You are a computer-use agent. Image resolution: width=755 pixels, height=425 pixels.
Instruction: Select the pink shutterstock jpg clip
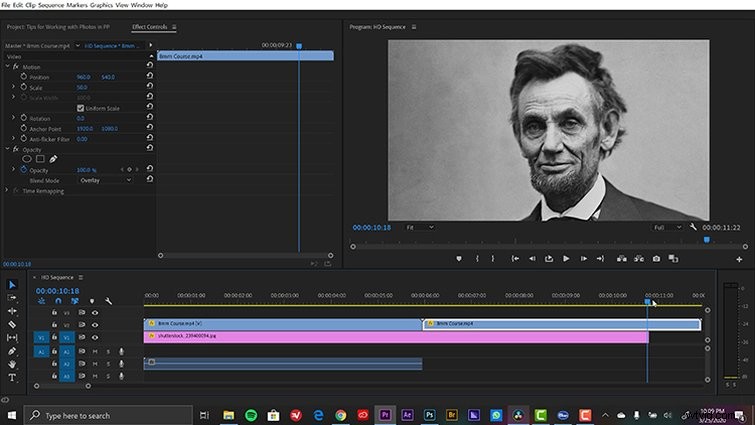(396, 336)
